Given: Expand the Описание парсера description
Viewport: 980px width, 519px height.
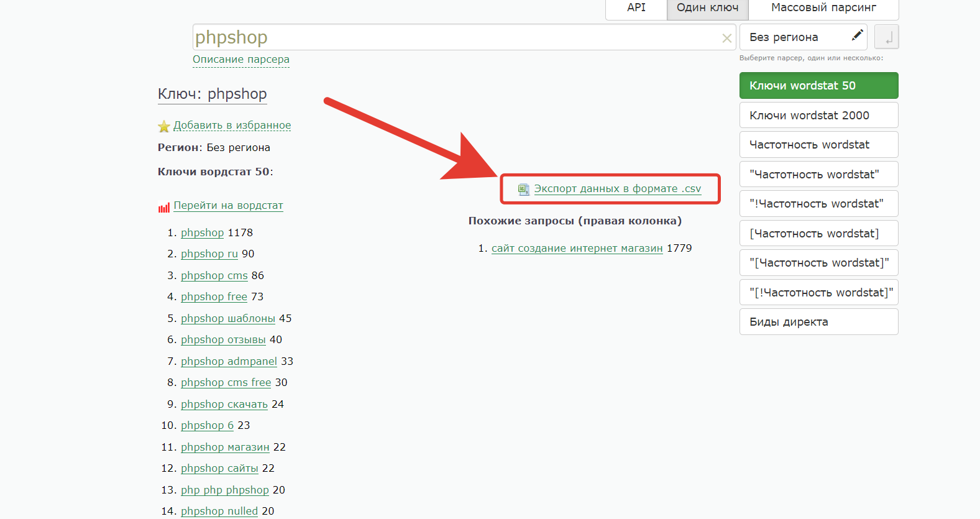Looking at the screenshot, I should click(x=240, y=60).
